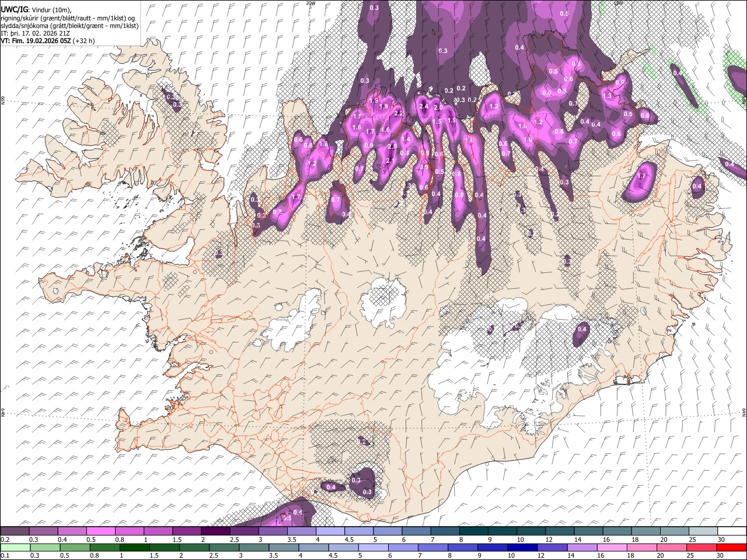The width and height of the screenshot is (747, 560).
Task: Select the 30 swatch in the purple snow legend
Action: pyautogui.click(x=732, y=531)
